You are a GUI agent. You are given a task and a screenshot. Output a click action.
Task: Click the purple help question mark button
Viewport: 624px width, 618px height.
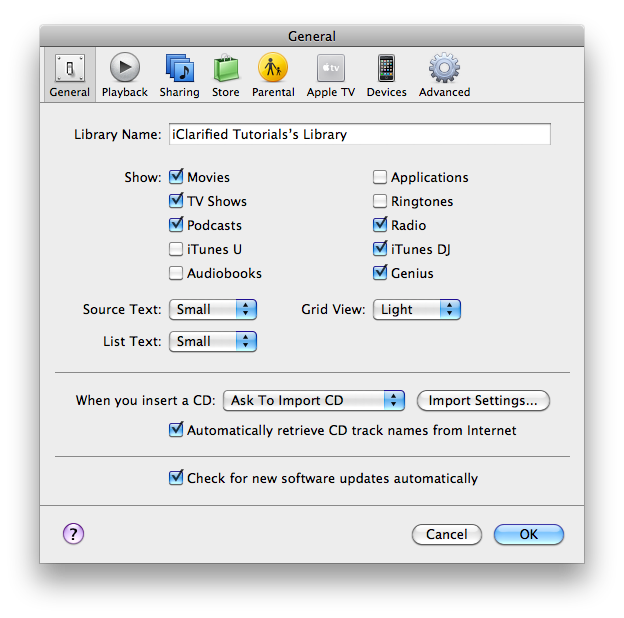pyautogui.click(x=74, y=534)
